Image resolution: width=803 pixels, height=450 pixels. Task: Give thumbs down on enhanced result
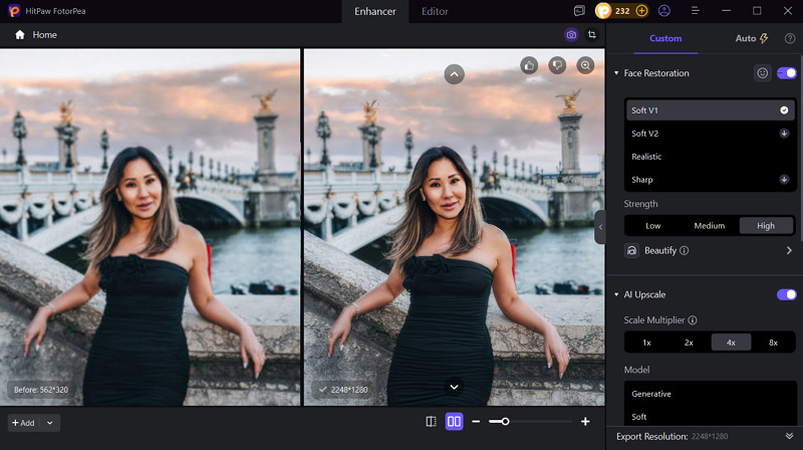(x=557, y=65)
